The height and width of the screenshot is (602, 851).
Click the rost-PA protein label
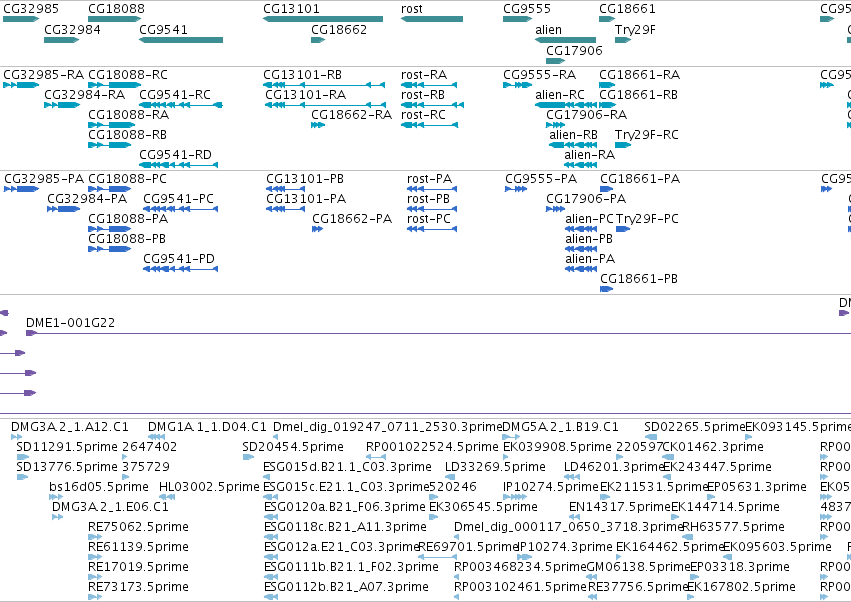tap(429, 179)
